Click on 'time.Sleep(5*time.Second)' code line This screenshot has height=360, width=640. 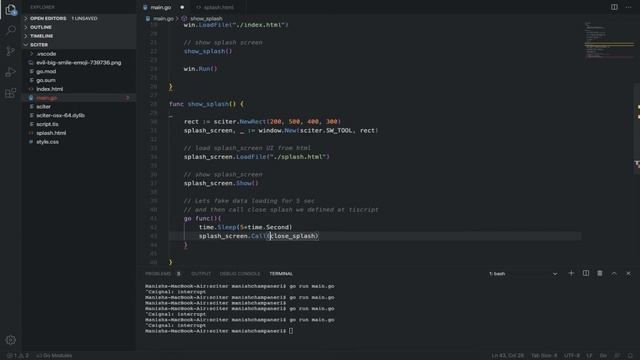pos(245,227)
